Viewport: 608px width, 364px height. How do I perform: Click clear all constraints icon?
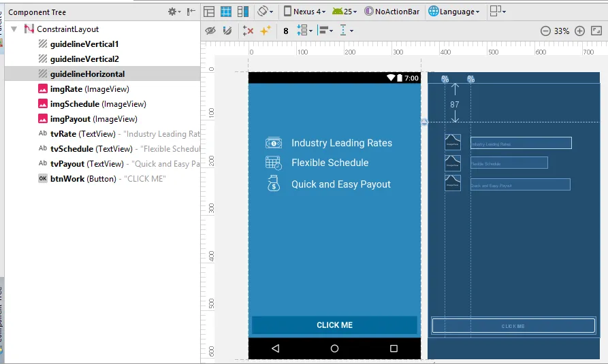coord(248,31)
